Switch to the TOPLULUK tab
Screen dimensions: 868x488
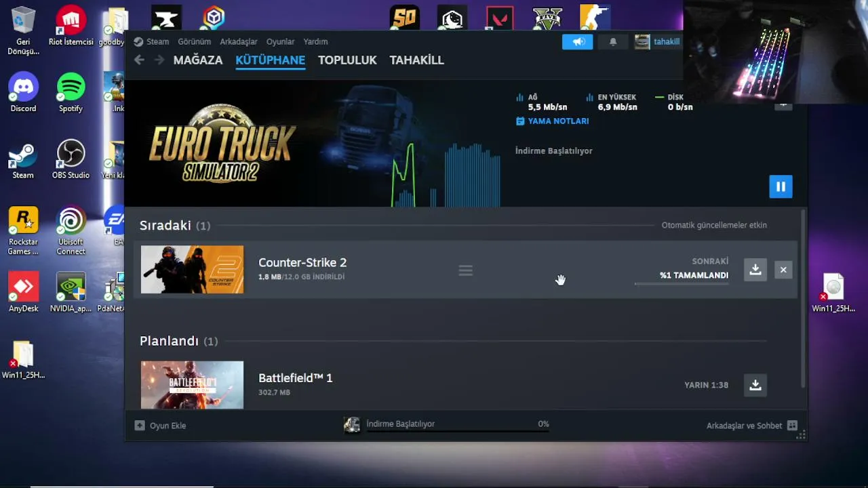click(x=347, y=60)
